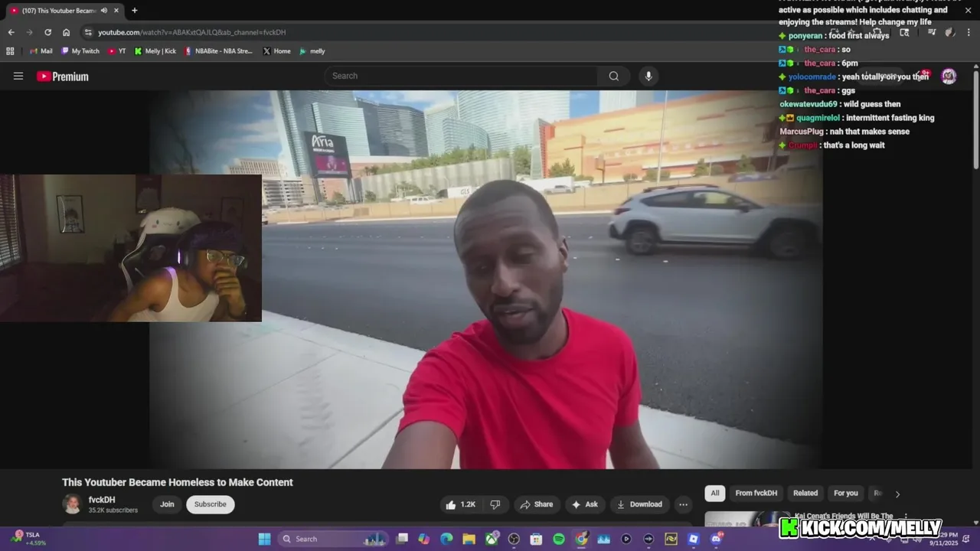
Task: Select the All filter chip
Action: tap(714, 493)
